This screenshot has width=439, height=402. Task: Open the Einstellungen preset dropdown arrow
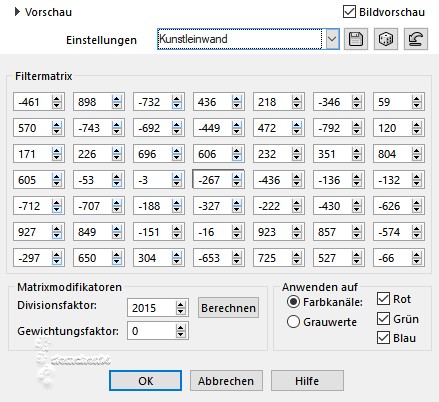[x=331, y=39]
